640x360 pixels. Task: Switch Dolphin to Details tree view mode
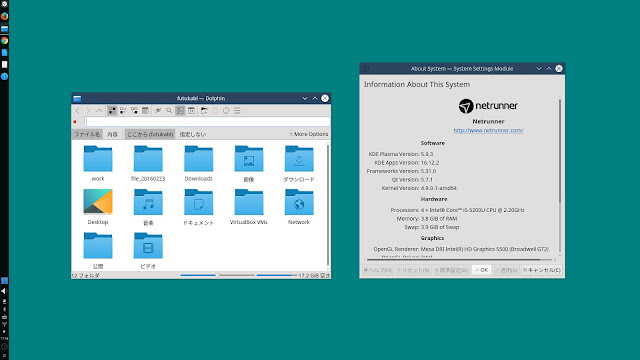[134, 111]
